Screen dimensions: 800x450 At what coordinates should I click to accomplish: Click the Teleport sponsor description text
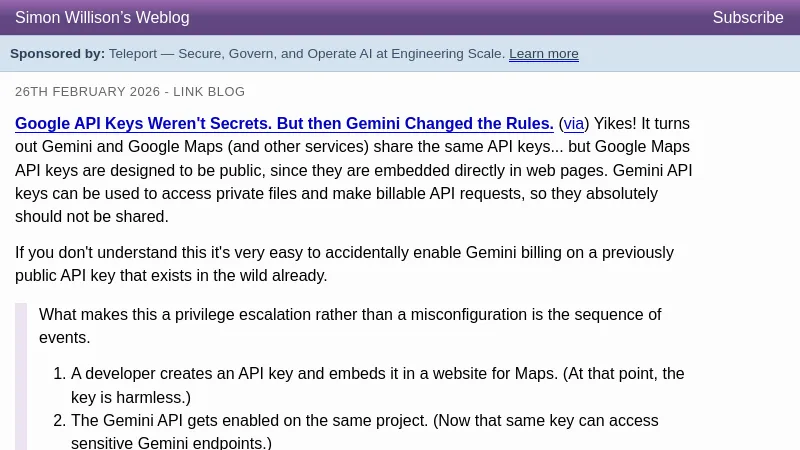[x=306, y=54]
